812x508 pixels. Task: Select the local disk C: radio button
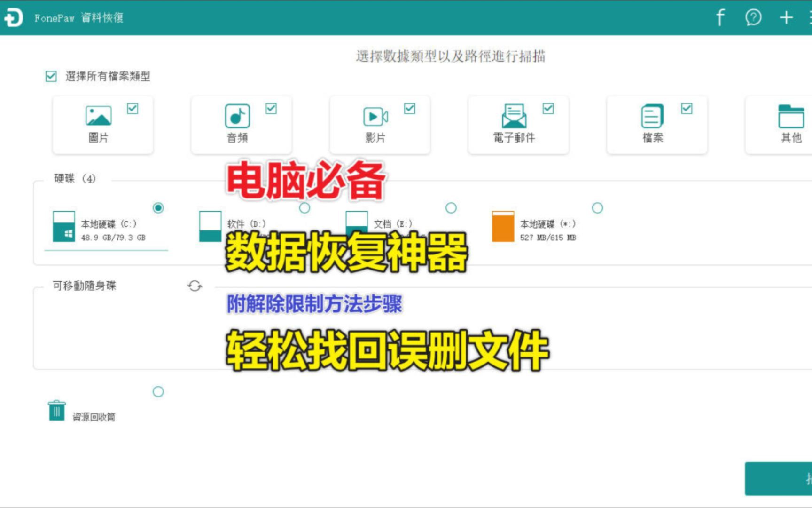point(158,207)
